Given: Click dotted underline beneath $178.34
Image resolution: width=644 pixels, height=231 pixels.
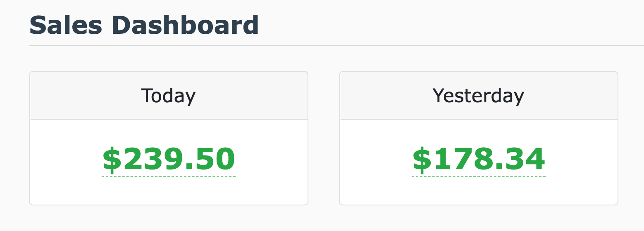Looking at the screenshot, I should [x=479, y=176].
